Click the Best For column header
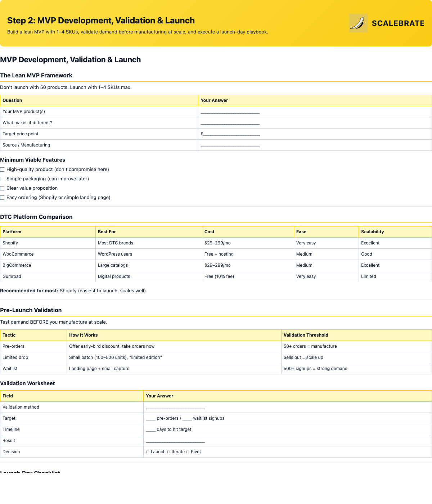 (149, 232)
